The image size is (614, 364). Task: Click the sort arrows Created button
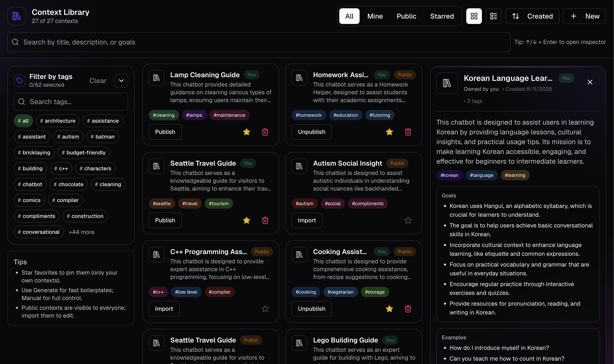coord(532,16)
